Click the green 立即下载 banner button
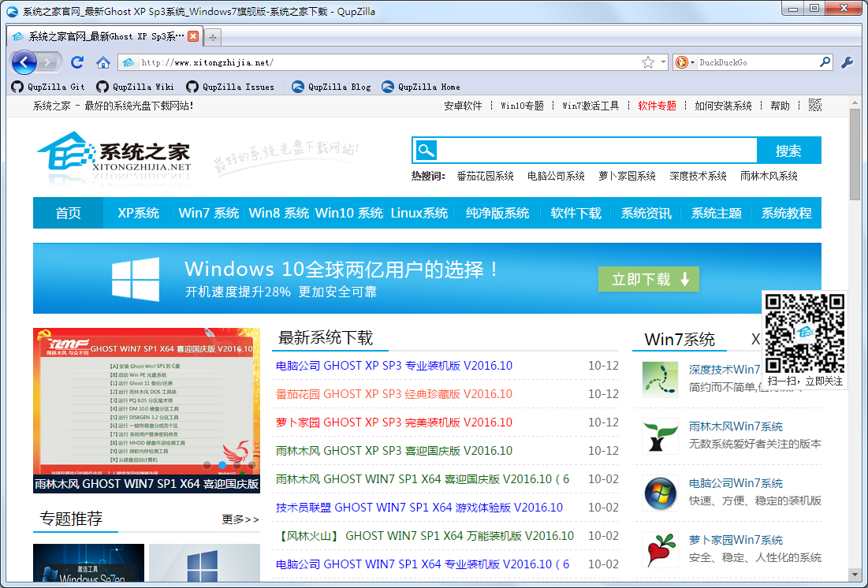This screenshot has width=868, height=588. [648, 279]
